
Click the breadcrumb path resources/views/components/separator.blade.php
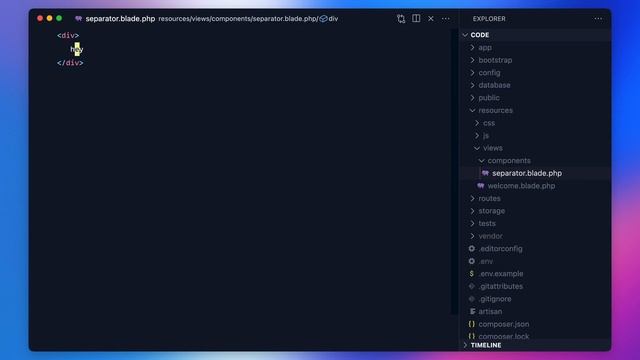[238, 19]
